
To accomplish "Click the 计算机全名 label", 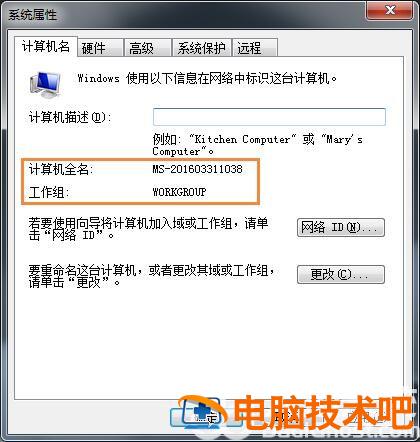I will click(x=61, y=169).
